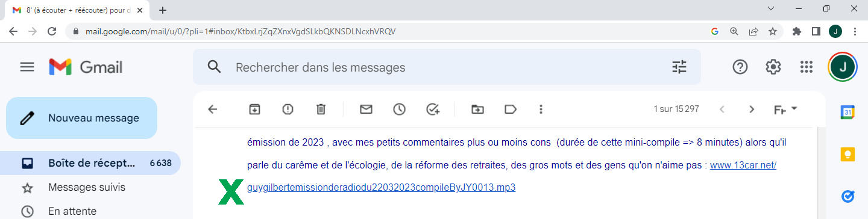Mark the email as unread
This screenshot has width=868, height=219.
(x=366, y=109)
